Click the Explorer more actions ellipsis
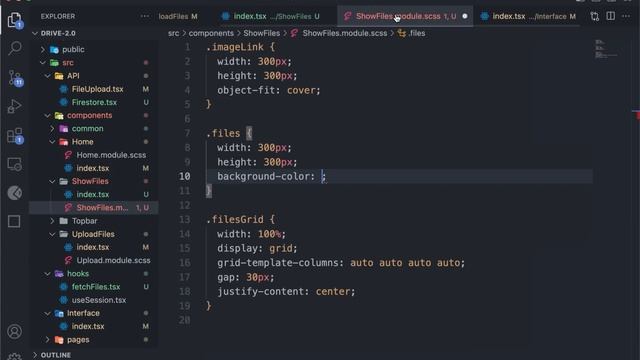Image resolution: width=640 pixels, height=360 pixels. (144, 16)
